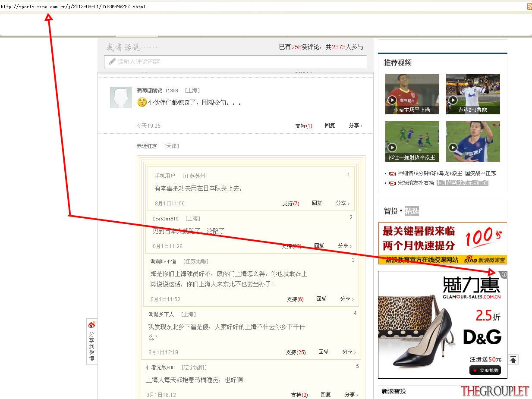Image resolution: width=532 pixels, height=399 pixels.
Task: Click the ad info icon above 魅力惠 banner
Action: coord(504,274)
